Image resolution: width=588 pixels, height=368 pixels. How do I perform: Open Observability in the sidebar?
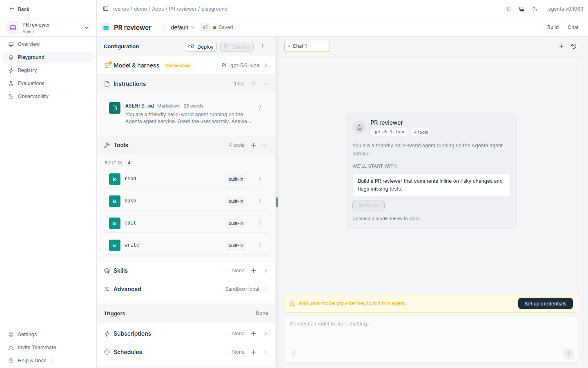48,96
